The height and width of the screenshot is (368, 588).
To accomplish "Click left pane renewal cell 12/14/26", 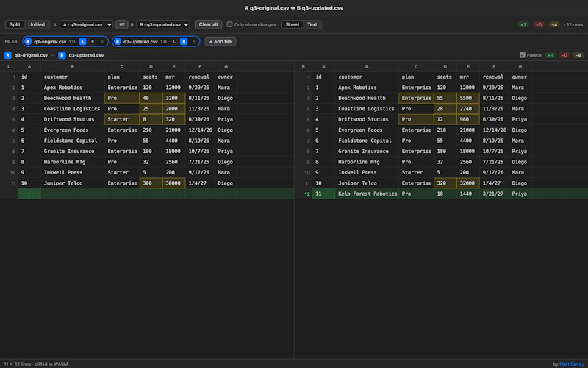I will point(200,130).
